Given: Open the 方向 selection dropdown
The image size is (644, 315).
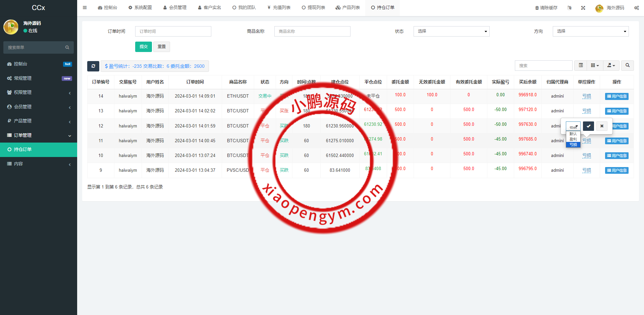Looking at the screenshot, I should click(590, 31).
